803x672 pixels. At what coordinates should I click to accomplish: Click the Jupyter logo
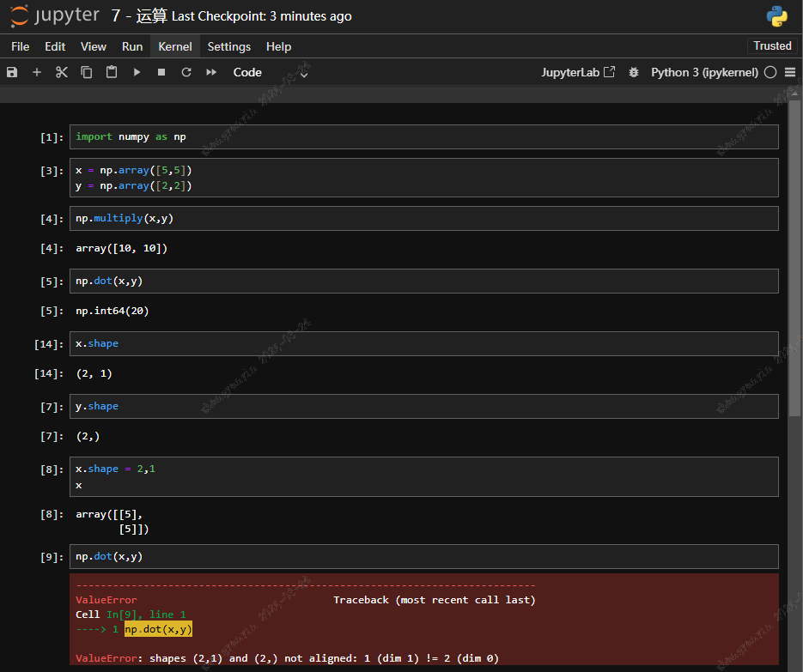[55, 15]
